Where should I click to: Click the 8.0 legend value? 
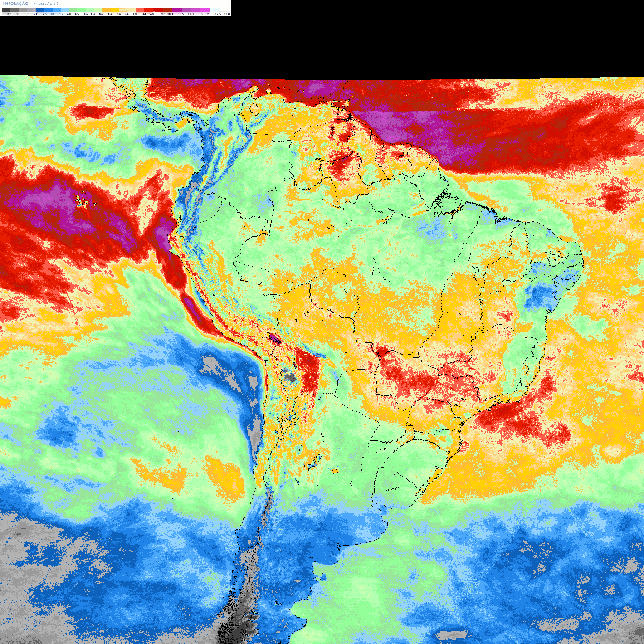tap(135, 14)
